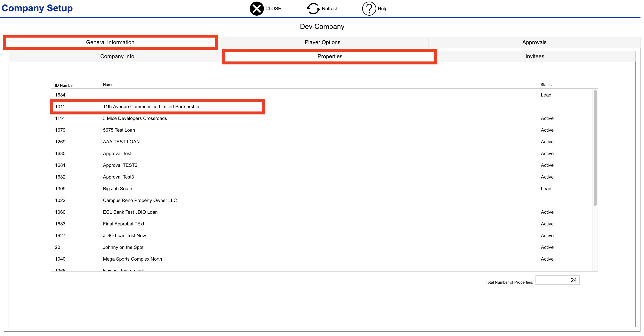Select the 11th Avenue Communities Limited Partnership row
644x336 pixels.
151,107
